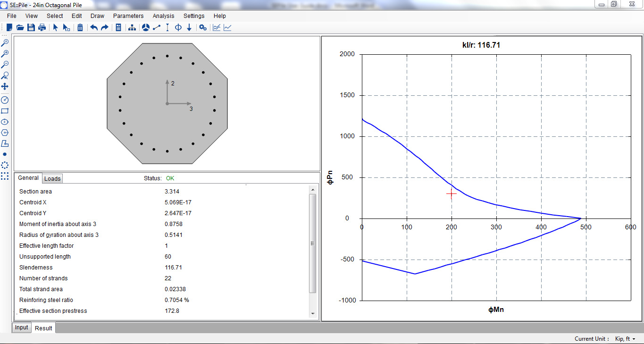The image size is (644, 344).
Task: Open the View menu
Action: pyautogui.click(x=32, y=16)
